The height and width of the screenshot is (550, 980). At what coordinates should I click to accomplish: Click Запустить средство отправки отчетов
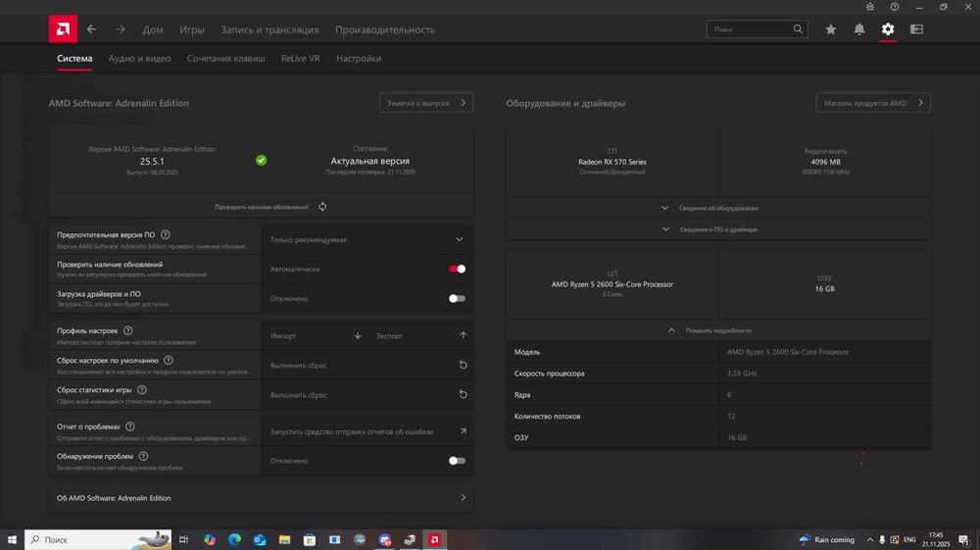pos(367,431)
